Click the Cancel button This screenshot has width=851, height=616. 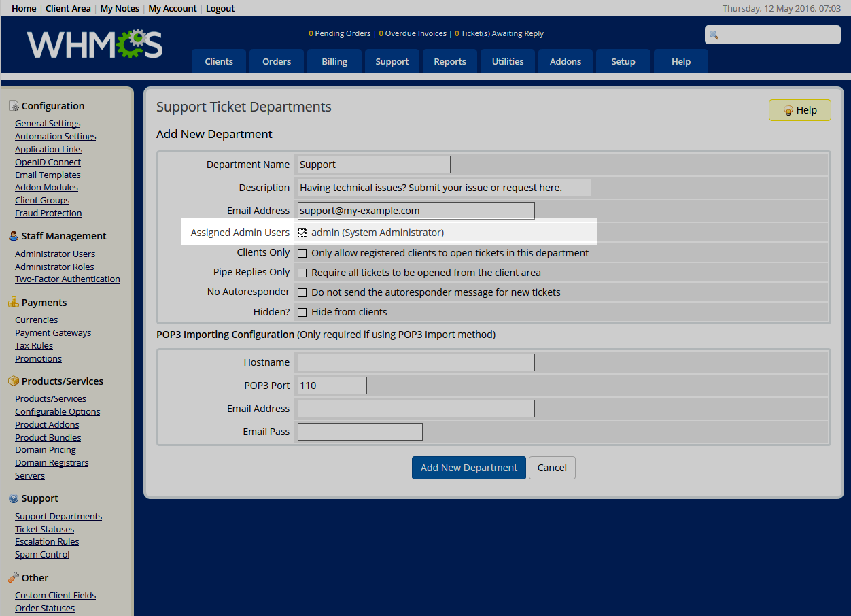(552, 468)
